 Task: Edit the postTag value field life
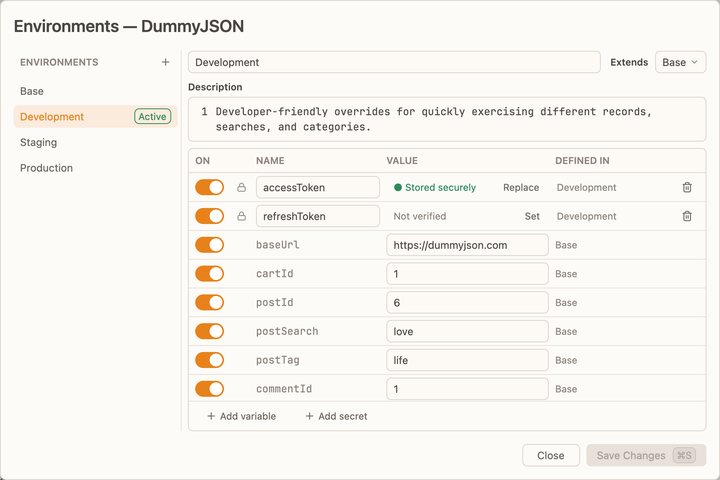pyautogui.click(x=467, y=360)
